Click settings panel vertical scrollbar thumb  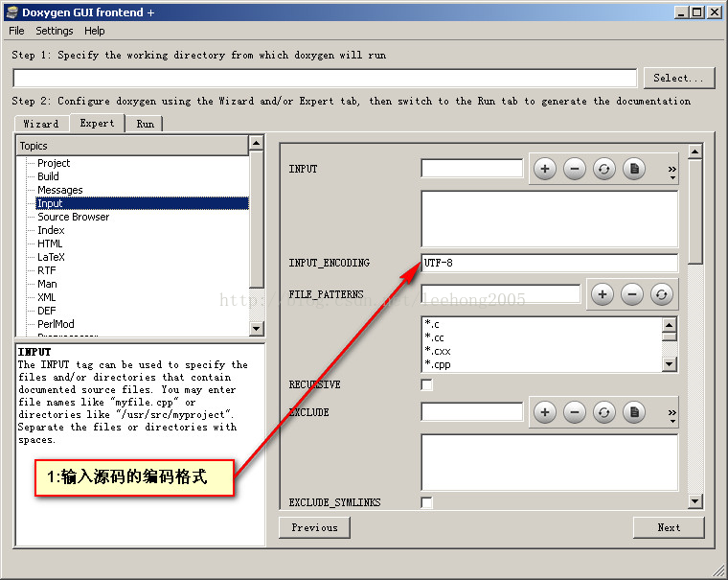pos(695,212)
